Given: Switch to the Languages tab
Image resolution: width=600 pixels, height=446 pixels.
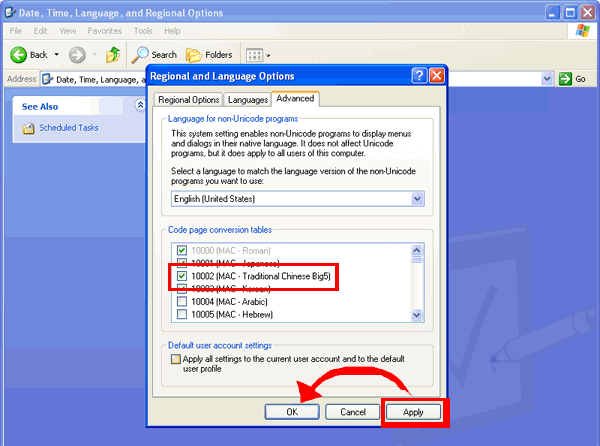Looking at the screenshot, I should point(247,100).
